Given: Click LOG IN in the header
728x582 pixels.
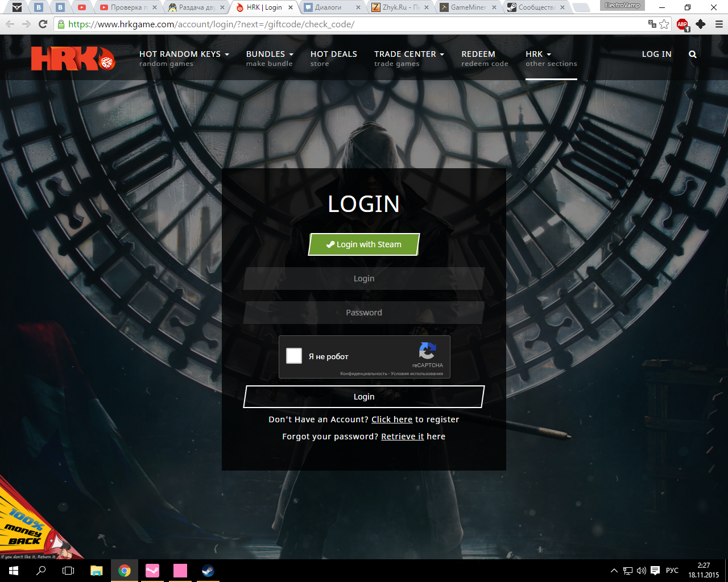Looking at the screenshot, I should pos(656,55).
